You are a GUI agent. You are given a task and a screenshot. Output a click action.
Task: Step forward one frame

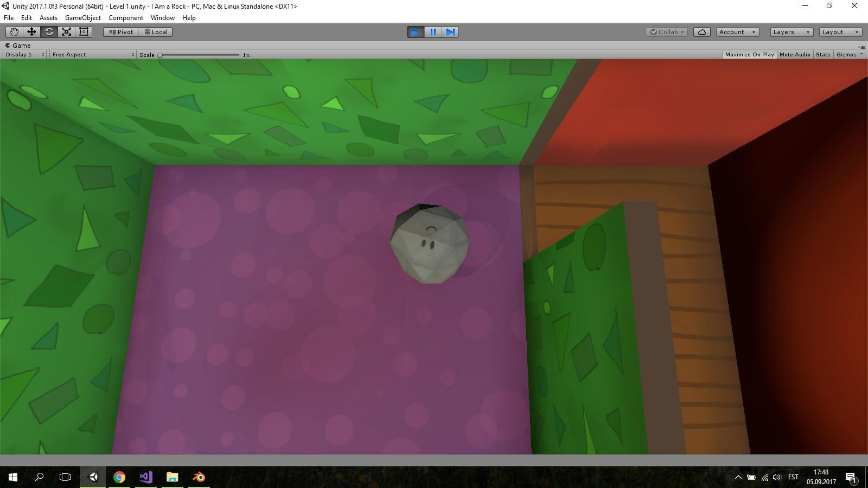coord(450,32)
